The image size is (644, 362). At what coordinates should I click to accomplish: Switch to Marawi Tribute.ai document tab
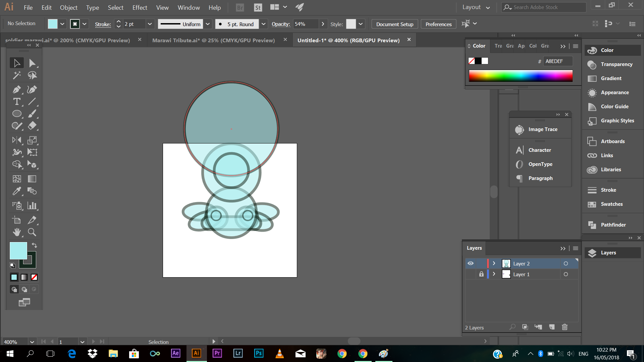[213, 40]
